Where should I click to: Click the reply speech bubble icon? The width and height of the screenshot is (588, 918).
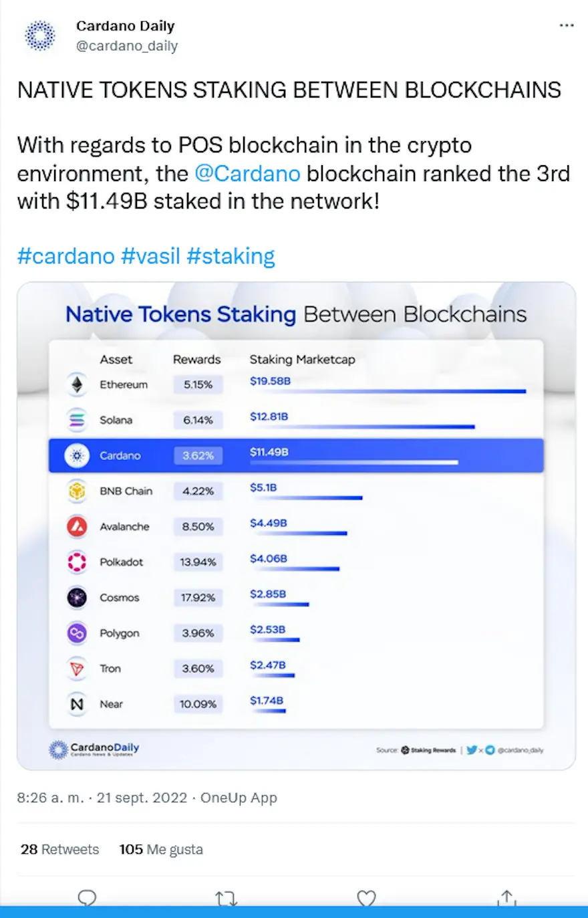[88, 898]
